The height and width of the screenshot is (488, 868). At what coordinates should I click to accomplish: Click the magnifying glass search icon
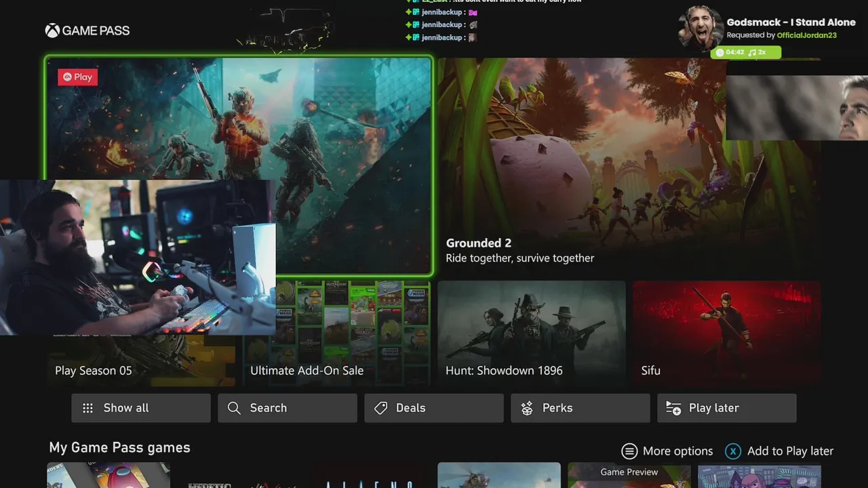(234, 408)
